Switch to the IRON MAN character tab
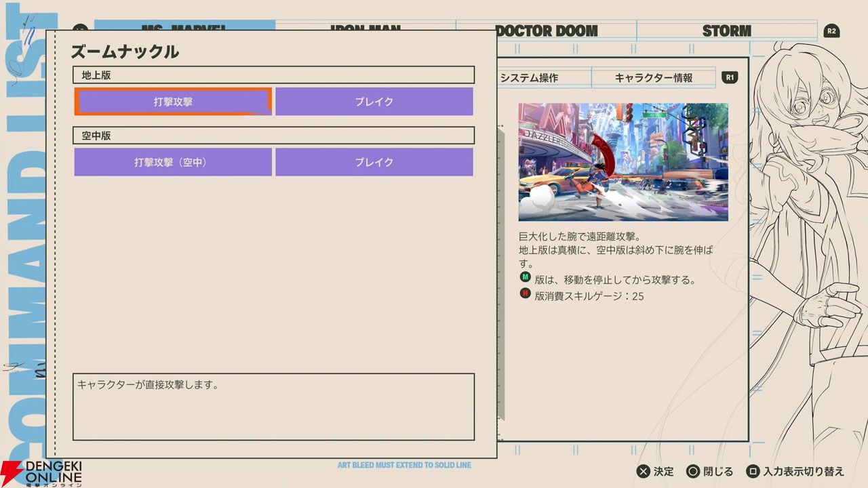 click(x=366, y=27)
